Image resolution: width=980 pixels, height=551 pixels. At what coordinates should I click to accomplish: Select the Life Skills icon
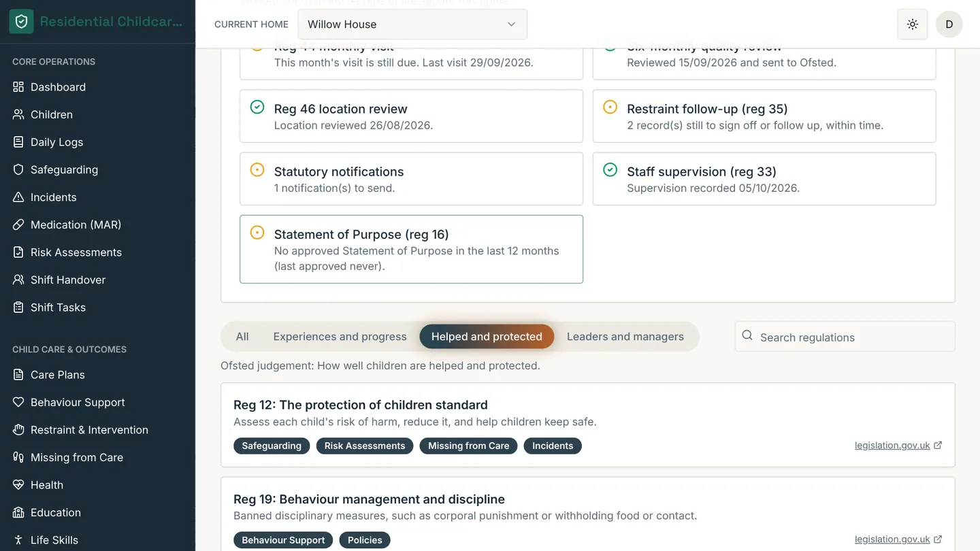tap(18, 540)
